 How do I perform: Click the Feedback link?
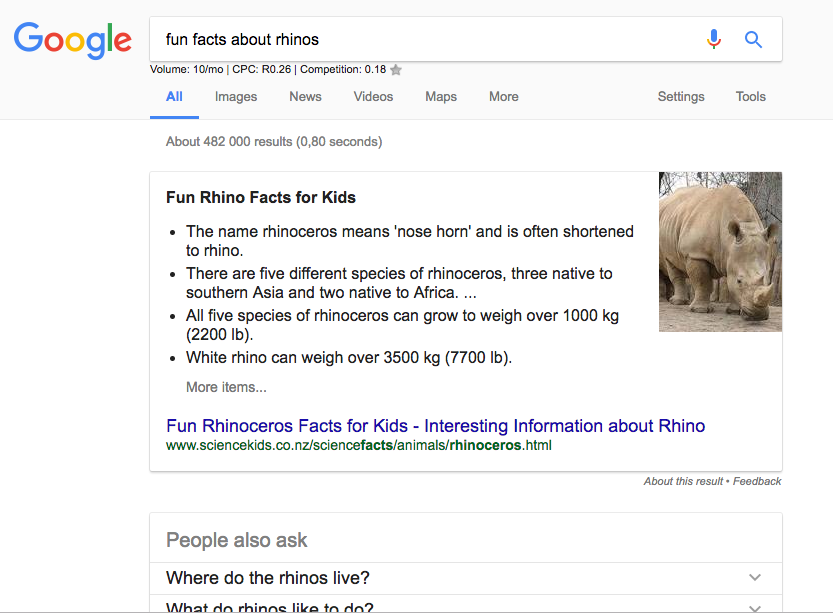757,481
